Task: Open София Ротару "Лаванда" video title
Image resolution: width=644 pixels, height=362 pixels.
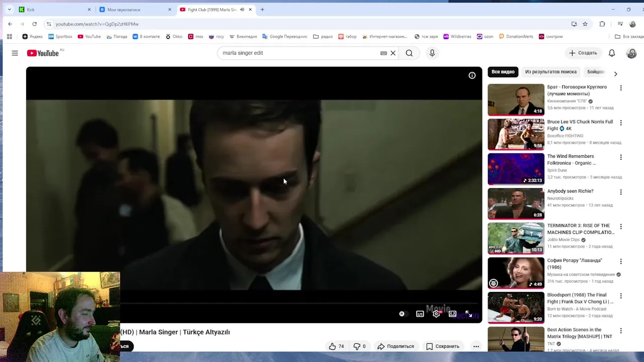Action: pos(575,263)
